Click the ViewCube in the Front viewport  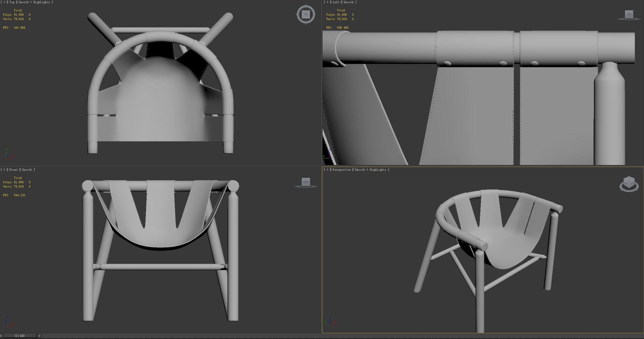[306, 182]
